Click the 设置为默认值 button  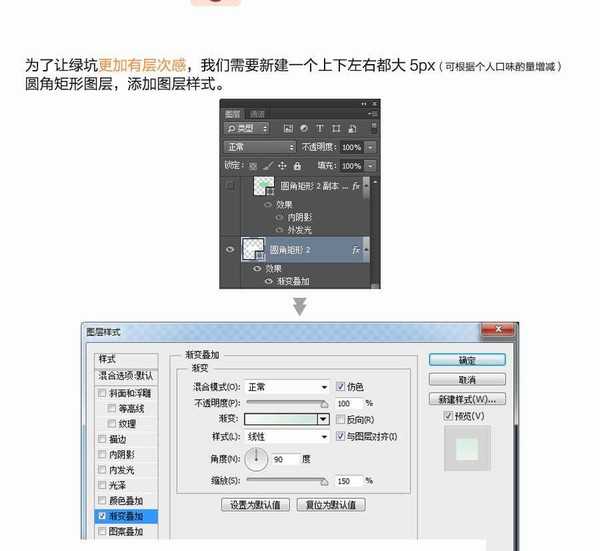point(254,505)
